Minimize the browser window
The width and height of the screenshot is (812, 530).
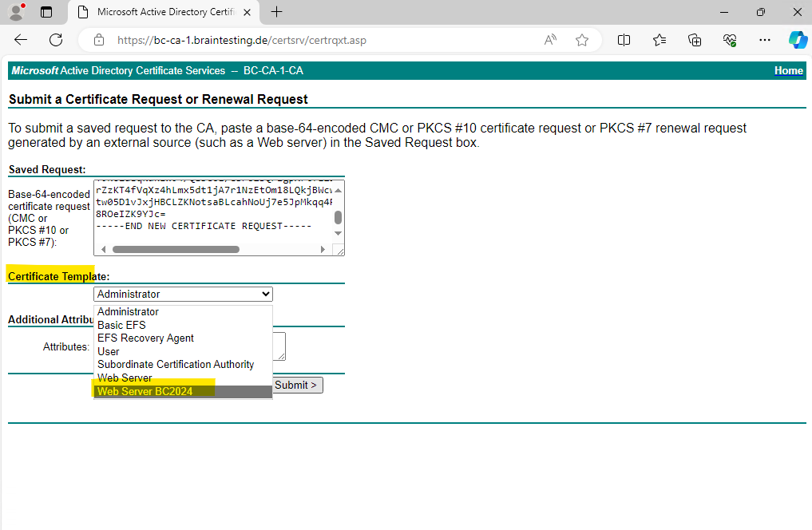pos(724,12)
